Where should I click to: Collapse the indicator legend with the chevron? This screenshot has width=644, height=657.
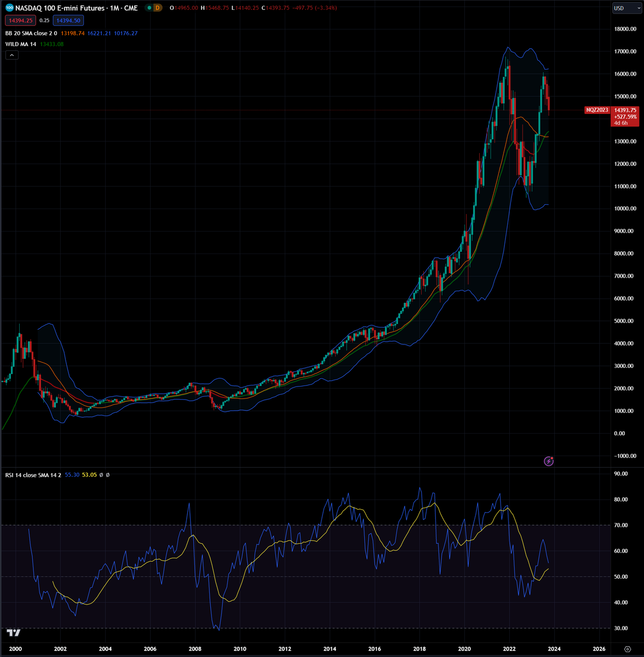coord(12,55)
